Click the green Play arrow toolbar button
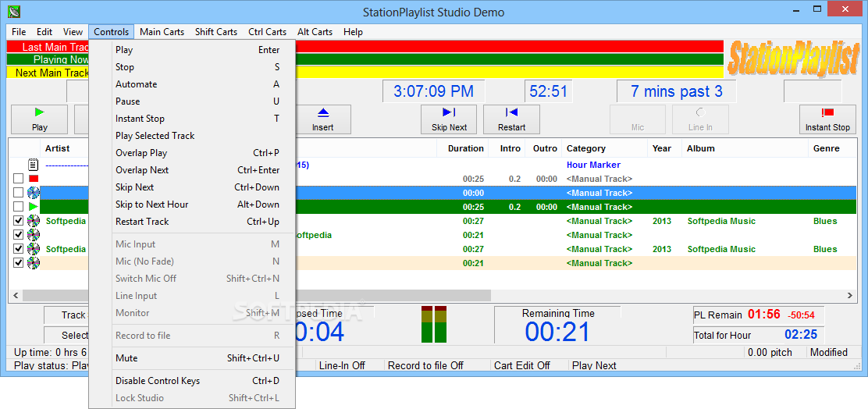Image resolution: width=868 pixels, height=409 pixels. (39, 119)
